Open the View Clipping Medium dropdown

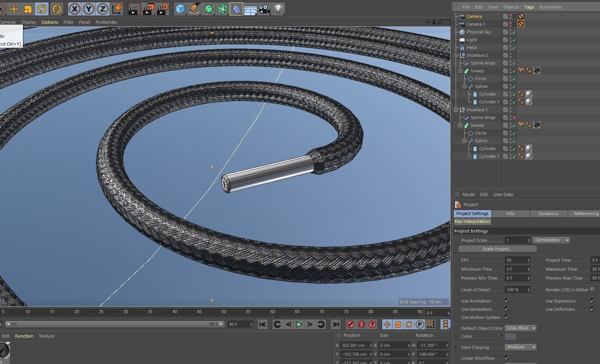coord(521,347)
